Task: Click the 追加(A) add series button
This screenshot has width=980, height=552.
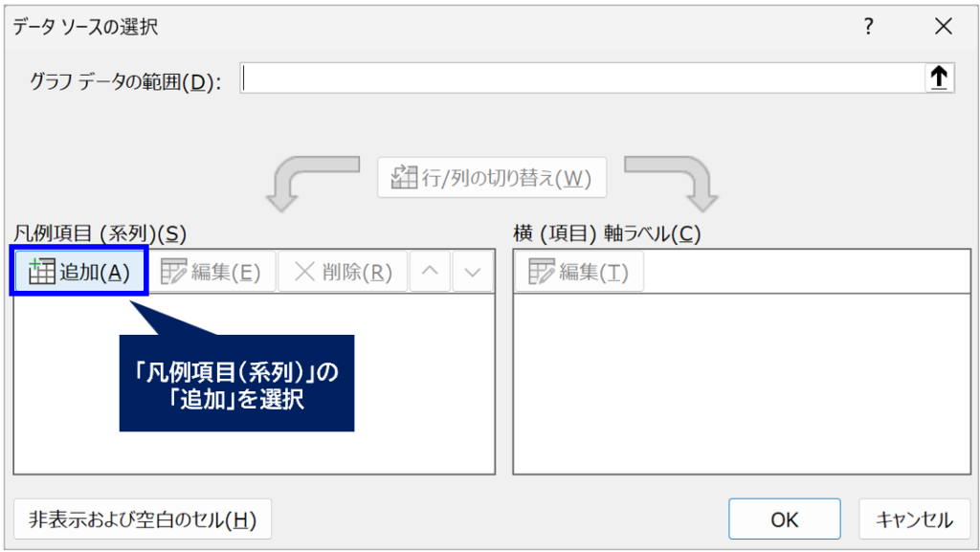Action: [79, 272]
